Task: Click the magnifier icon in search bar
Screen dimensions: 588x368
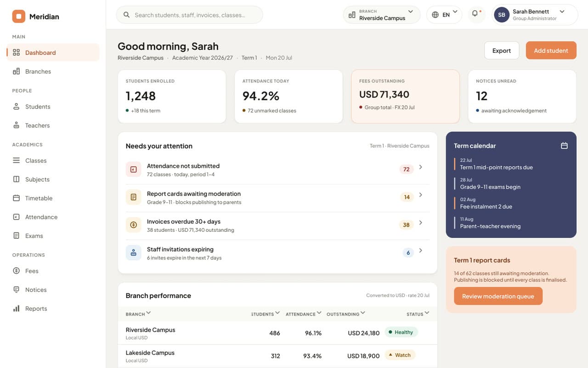Action: pyautogui.click(x=127, y=15)
